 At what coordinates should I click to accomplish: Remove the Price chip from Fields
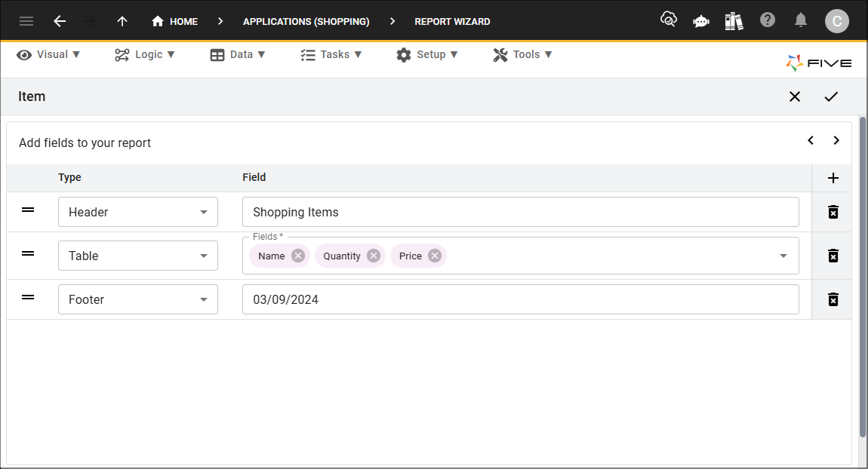click(435, 256)
